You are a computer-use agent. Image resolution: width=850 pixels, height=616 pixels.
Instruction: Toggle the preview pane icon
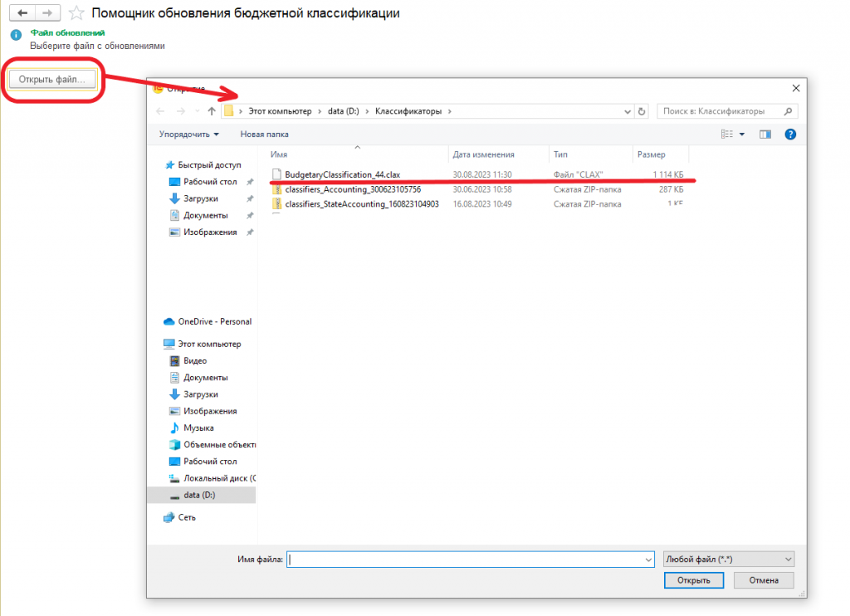point(765,134)
